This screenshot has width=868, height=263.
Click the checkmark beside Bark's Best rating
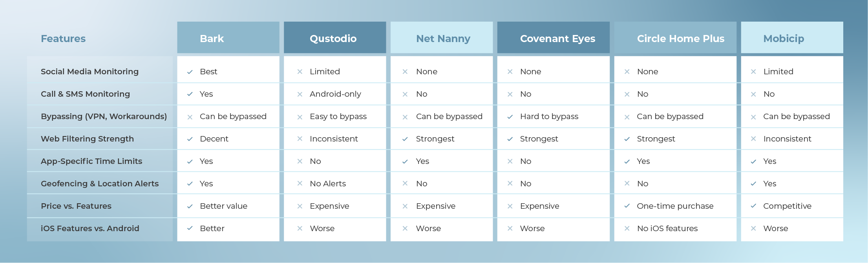pos(190,72)
